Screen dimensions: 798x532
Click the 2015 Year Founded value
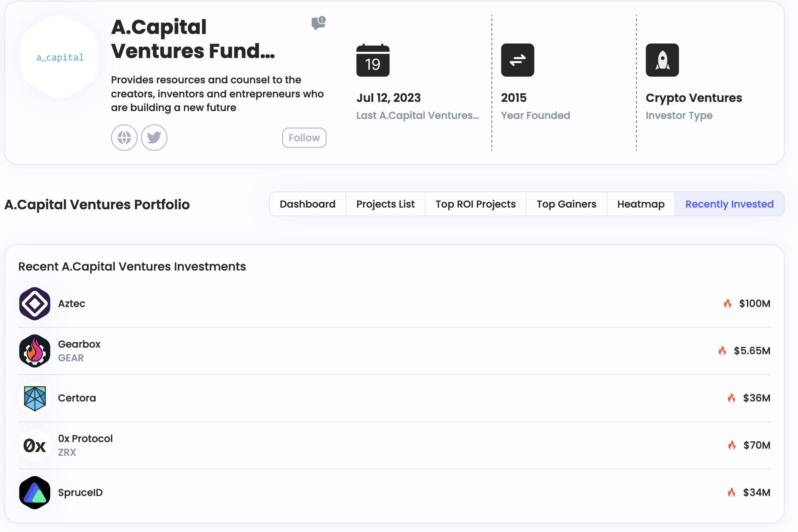coord(514,98)
